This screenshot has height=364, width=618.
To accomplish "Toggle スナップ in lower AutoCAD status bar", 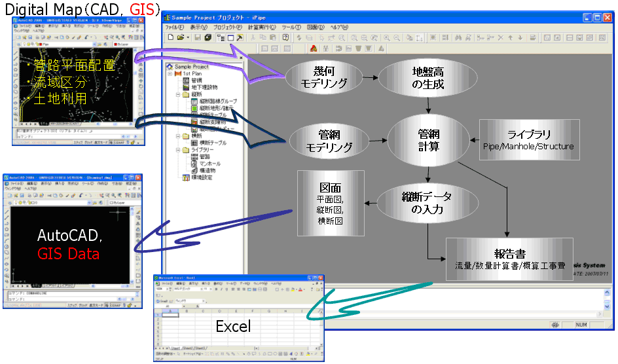I will (x=72, y=305).
